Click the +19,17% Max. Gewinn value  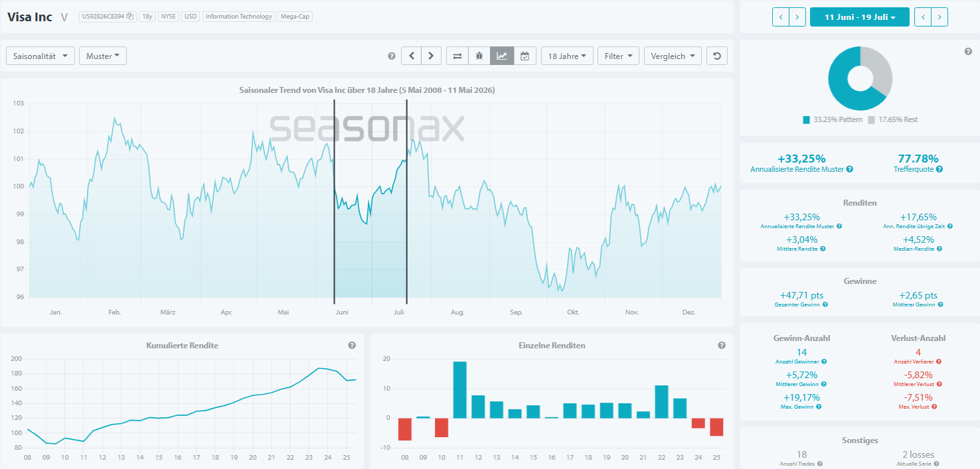(x=801, y=397)
